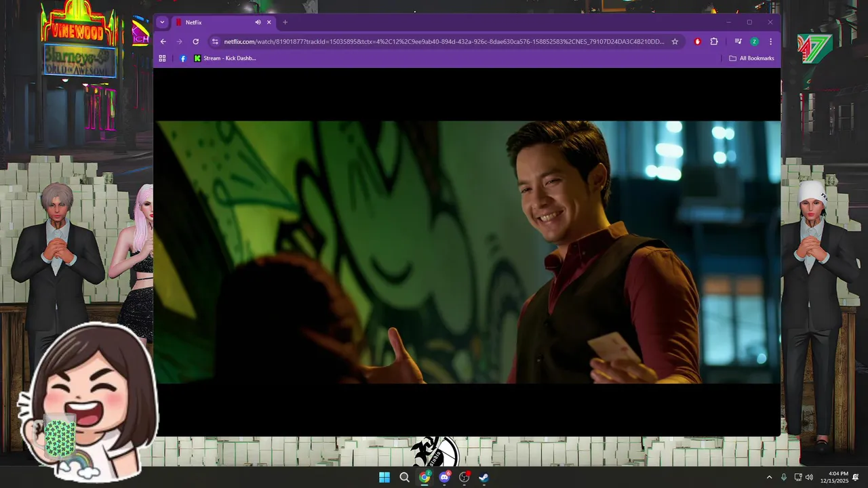Minimize the Chrome window

click(728, 22)
